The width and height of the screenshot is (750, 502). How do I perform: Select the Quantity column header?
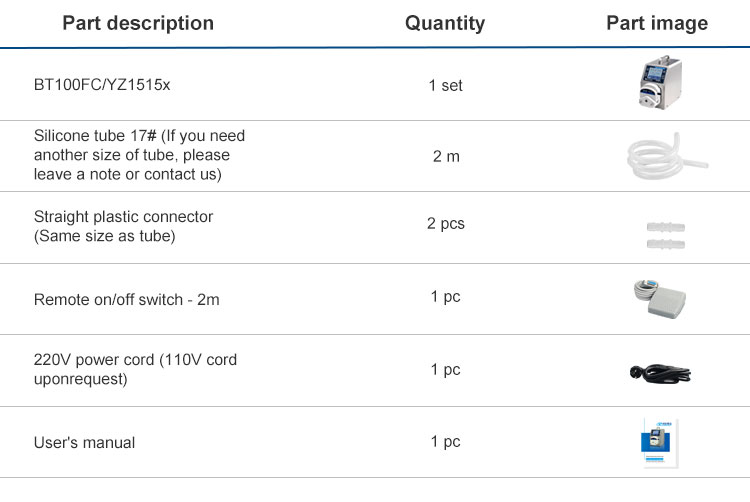pyautogui.click(x=445, y=23)
